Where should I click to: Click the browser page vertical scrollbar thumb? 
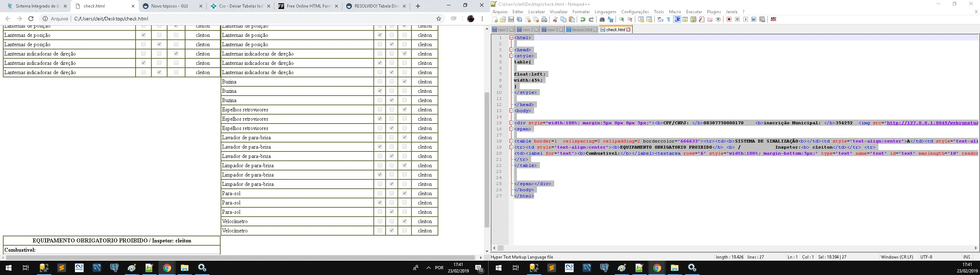(486, 160)
